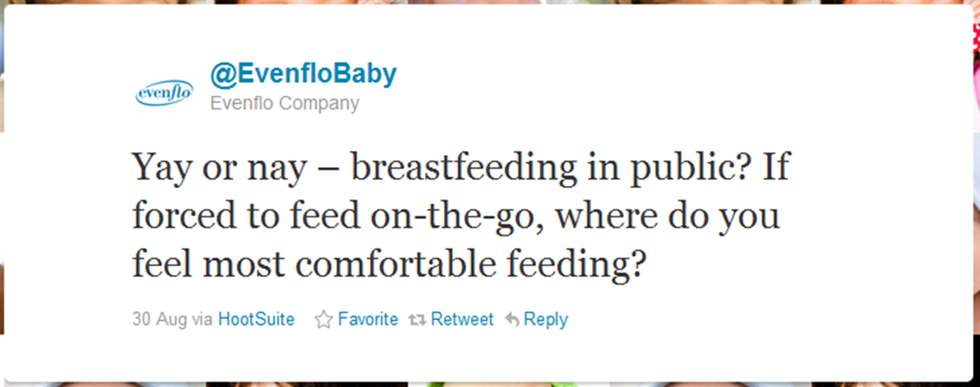Click the Reply arrow icon

513,320
